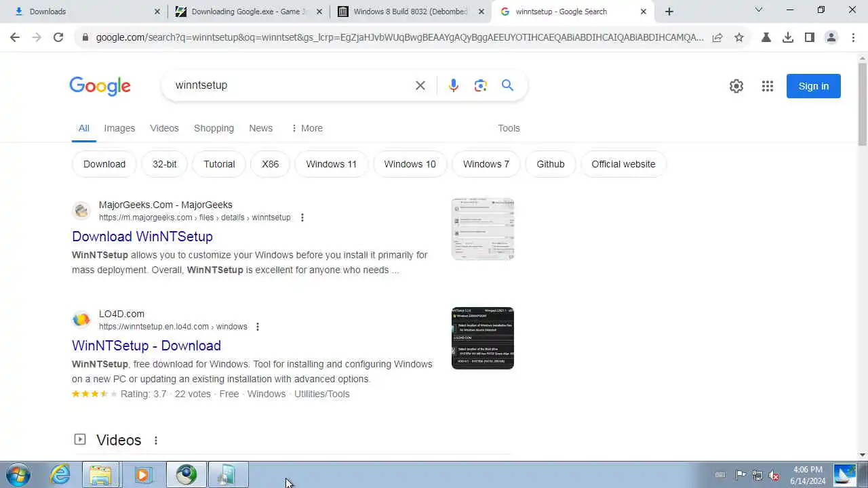Click the blue magnifier search icon

pos(507,85)
